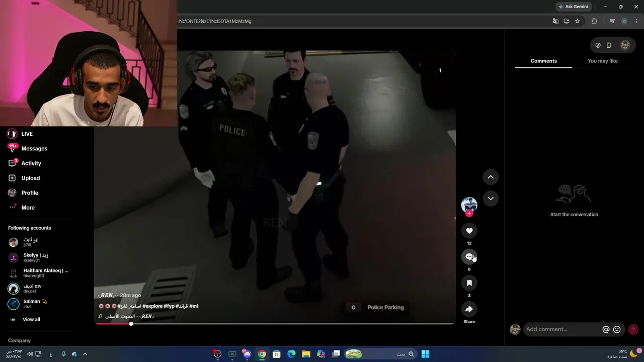Open the emoji picker in comment box
The width and height of the screenshot is (644, 362).
[617, 329]
